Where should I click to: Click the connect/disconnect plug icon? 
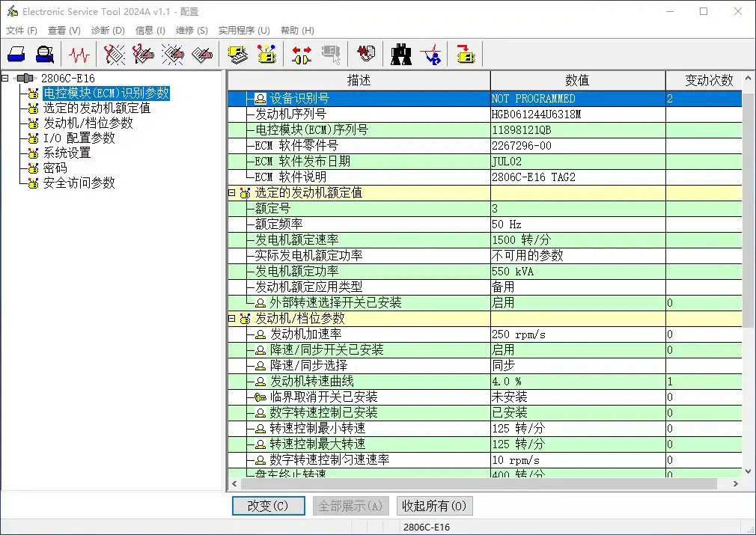click(302, 54)
